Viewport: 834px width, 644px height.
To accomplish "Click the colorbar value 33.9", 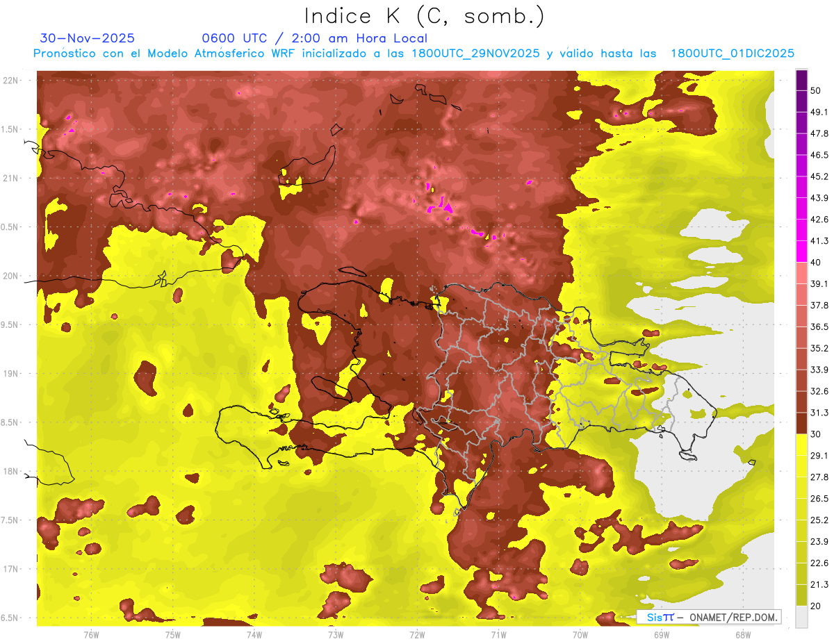I will coord(819,370).
